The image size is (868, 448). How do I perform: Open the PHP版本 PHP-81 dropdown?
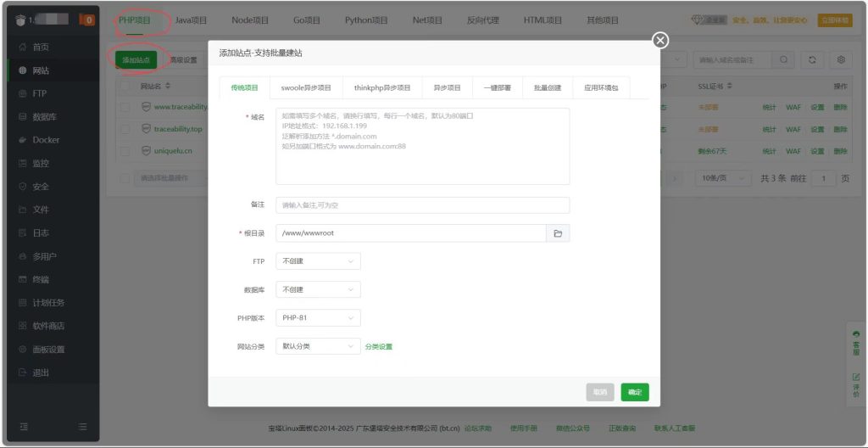tap(318, 317)
